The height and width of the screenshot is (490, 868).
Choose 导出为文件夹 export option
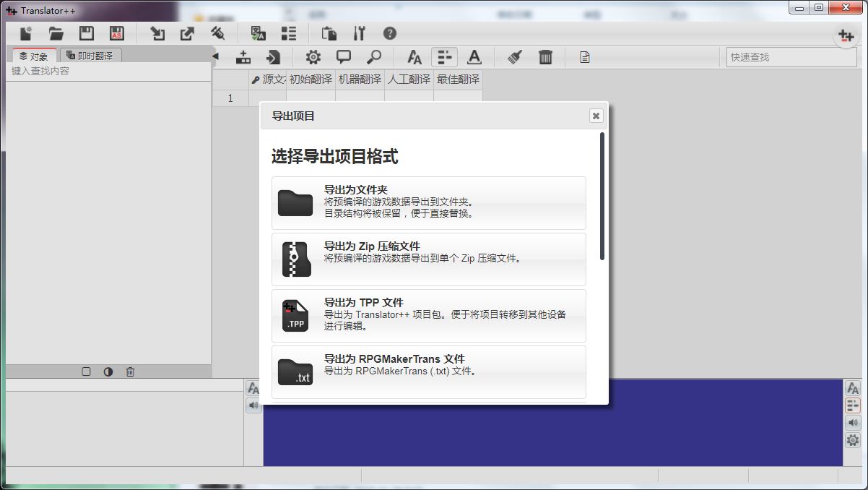(429, 203)
